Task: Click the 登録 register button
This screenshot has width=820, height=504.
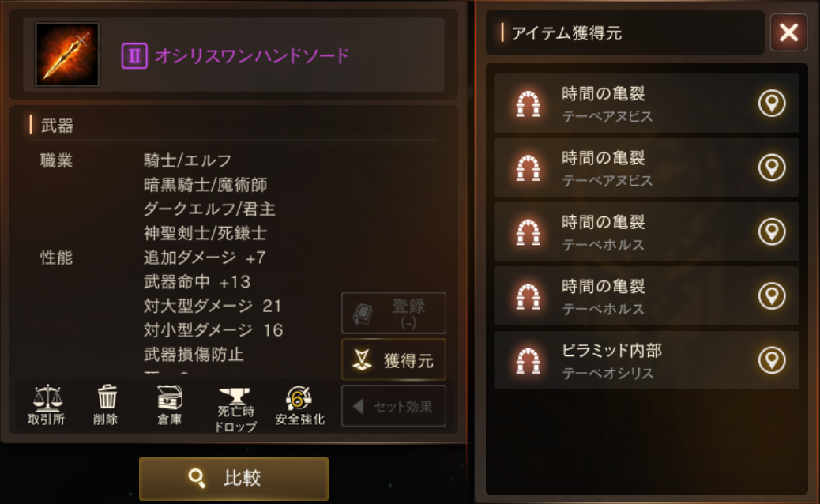Action: coord(393,313)
